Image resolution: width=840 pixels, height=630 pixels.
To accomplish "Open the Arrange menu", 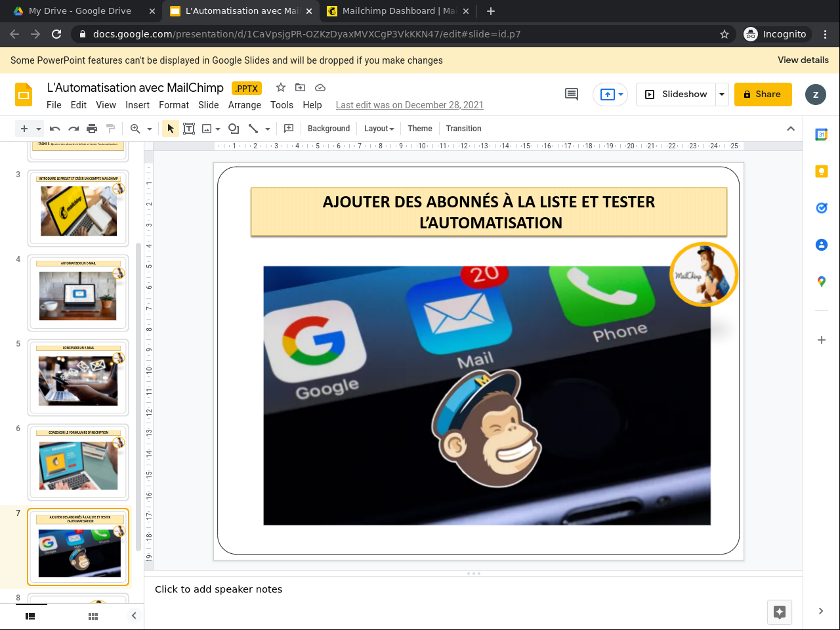I will coord(244,105).
